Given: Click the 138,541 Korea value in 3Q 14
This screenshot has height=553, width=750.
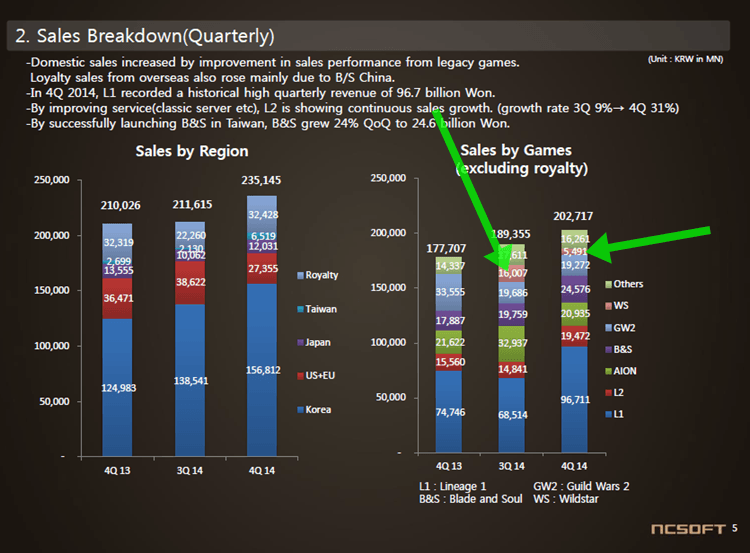Looking at the screenshot, I should tap(191, 381).
